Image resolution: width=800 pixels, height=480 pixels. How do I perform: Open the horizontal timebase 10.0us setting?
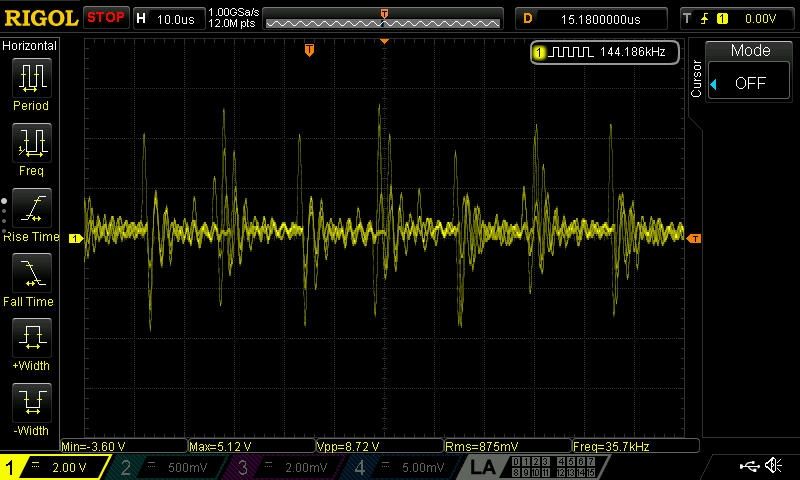(x=168, y=19)
